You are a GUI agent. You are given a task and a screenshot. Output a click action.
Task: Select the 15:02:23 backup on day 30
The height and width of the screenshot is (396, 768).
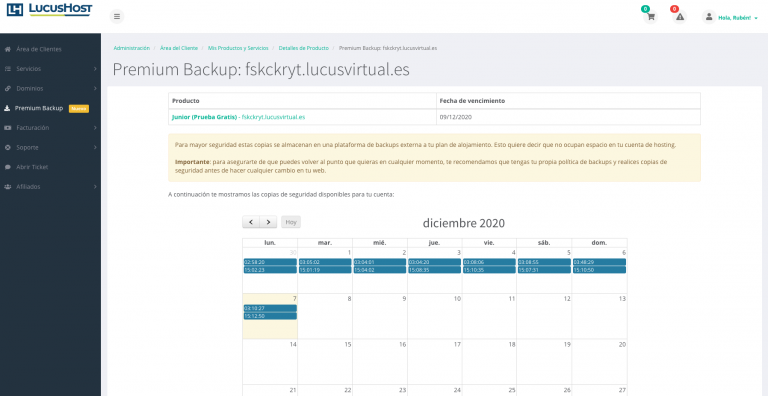[x=270, y=270]
